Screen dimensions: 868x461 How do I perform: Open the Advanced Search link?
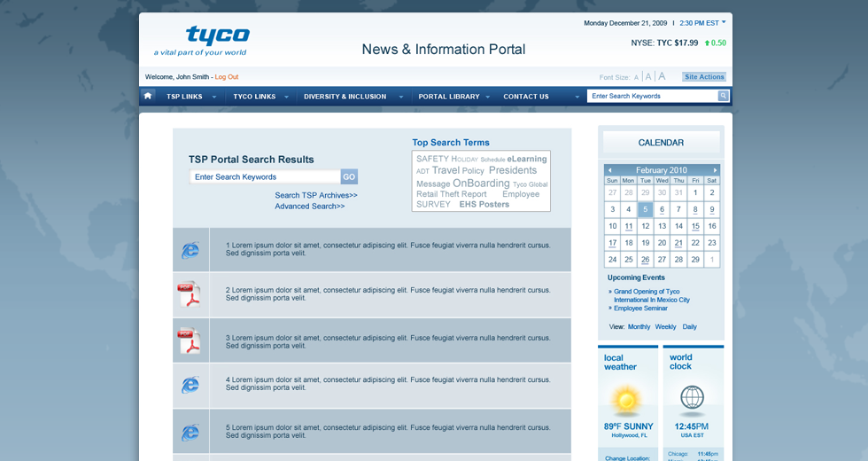tap(309, 206)
